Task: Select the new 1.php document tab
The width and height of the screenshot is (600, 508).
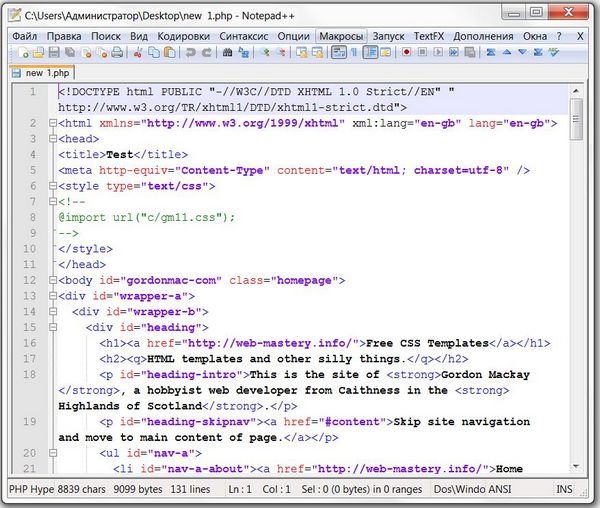Action: pos(42,73)
